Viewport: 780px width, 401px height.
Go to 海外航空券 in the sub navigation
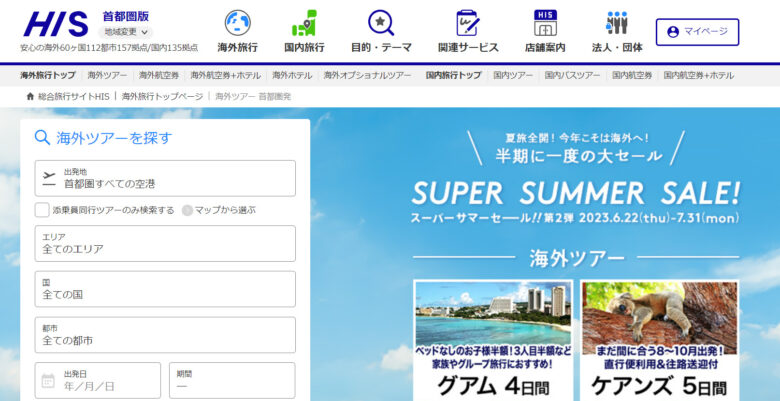click(159, 76)
